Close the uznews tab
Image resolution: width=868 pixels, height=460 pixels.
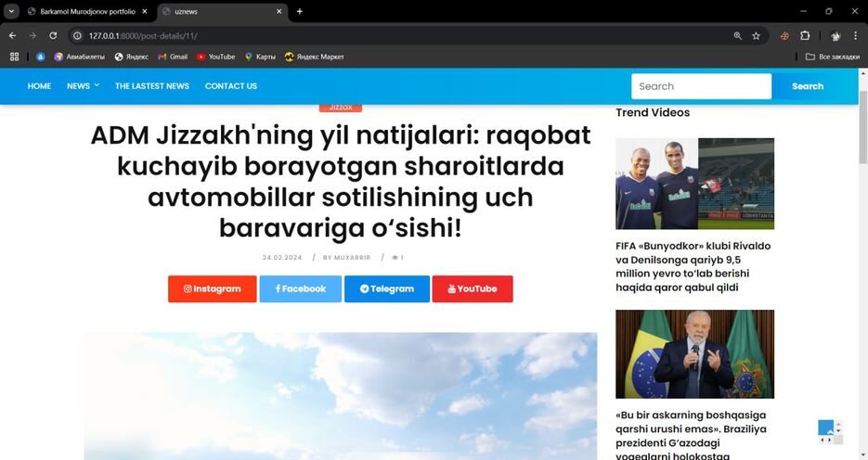pyautogui.click(x=279, y=11)
